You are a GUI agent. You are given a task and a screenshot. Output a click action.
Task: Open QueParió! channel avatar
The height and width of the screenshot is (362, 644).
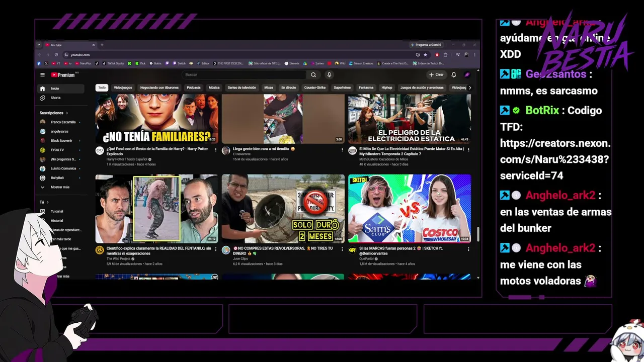pyautogui.click(x=352, y=250)
